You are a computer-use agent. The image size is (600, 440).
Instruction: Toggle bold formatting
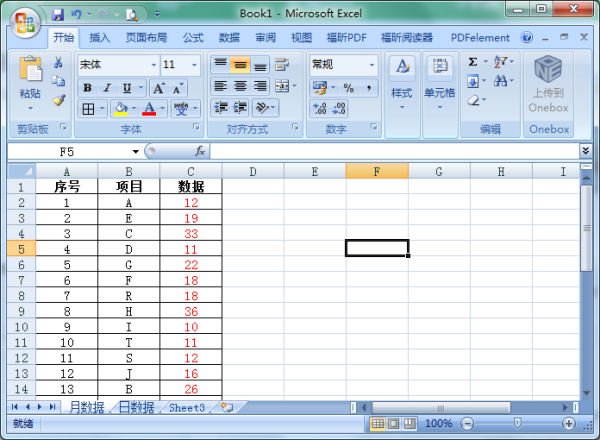(x=87, y=88)
